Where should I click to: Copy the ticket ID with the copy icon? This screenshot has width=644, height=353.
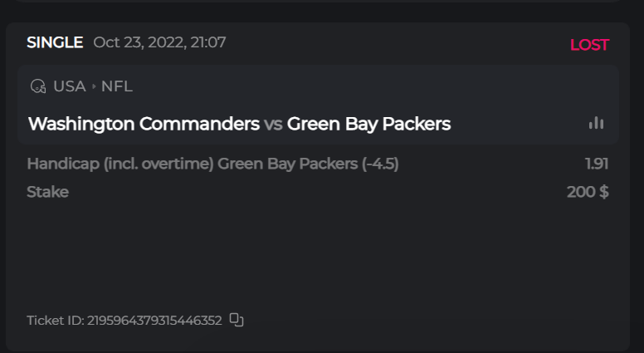(237, 320)
